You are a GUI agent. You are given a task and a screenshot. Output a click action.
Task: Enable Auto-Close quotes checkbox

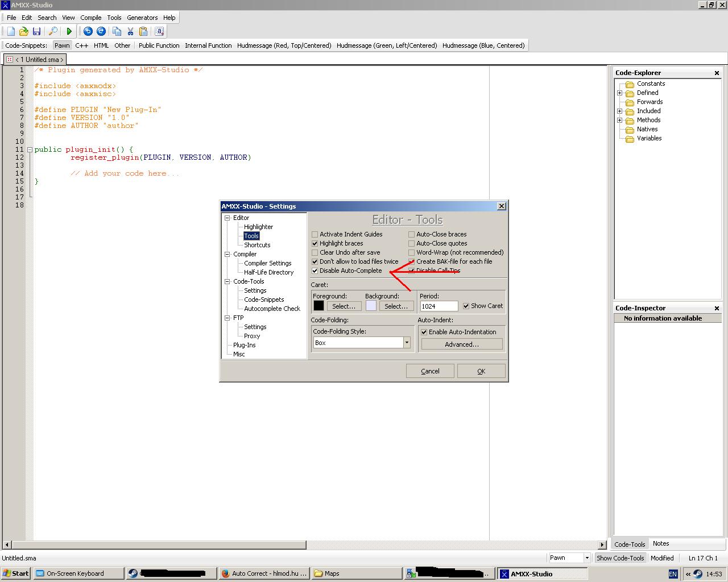point(411,243)
